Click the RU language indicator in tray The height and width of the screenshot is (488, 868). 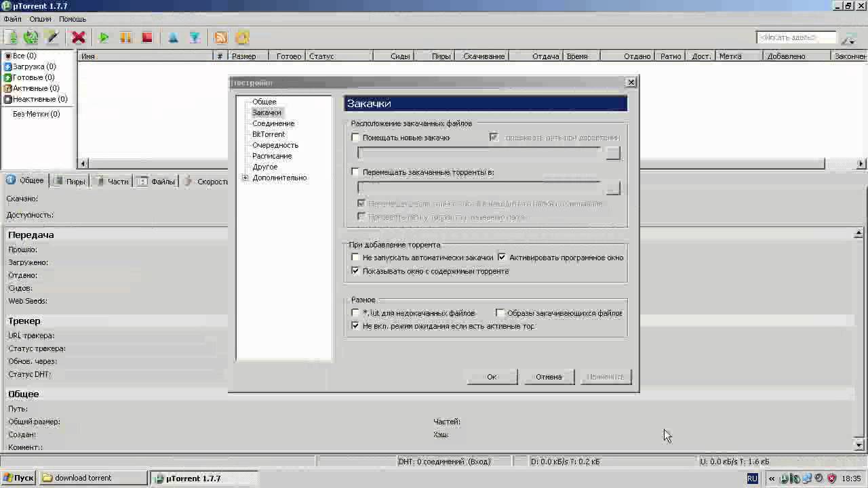(x=752, y=479)
